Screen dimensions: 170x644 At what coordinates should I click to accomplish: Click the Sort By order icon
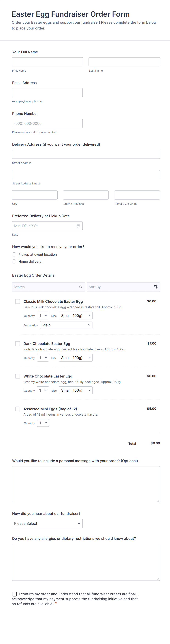pos(156,287)
